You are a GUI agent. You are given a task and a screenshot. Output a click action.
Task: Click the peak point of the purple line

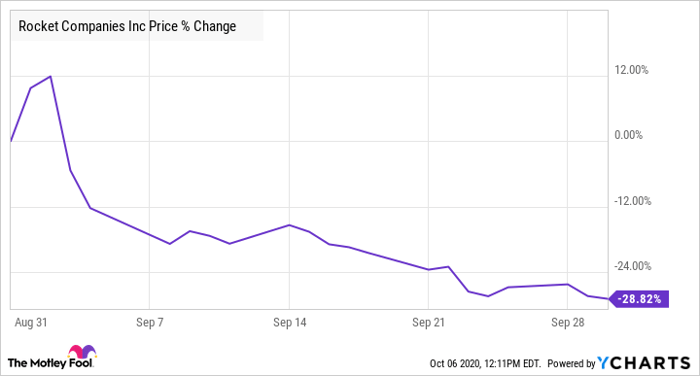(50, 76)
